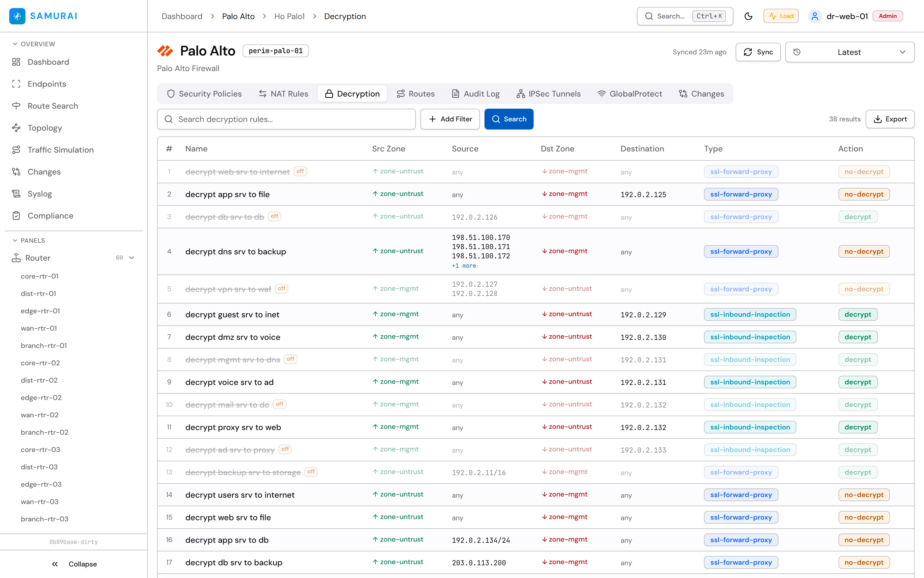Click the Admin role badge
The width and height of the screenshot is (924, 578).
[888, 16]
